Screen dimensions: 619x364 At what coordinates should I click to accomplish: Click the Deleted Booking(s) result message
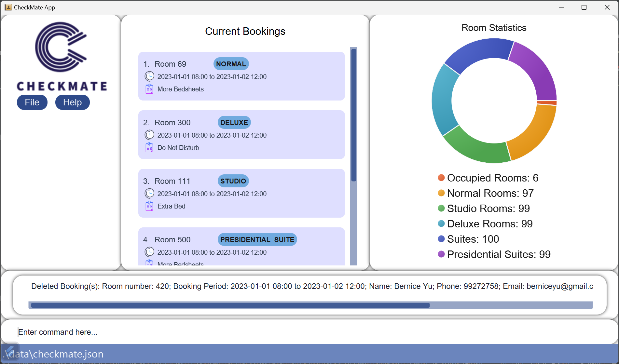[x=312, y=286]
